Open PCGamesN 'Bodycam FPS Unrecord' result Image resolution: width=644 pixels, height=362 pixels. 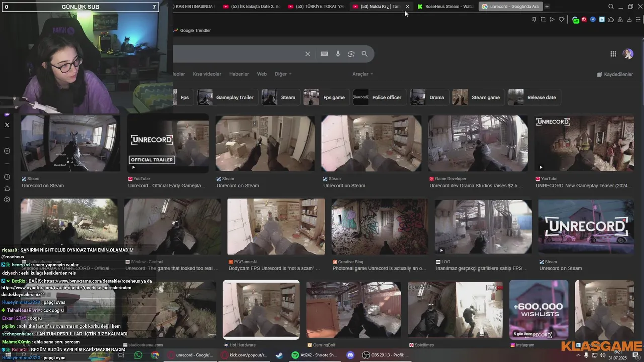click(x=274, y=268)
